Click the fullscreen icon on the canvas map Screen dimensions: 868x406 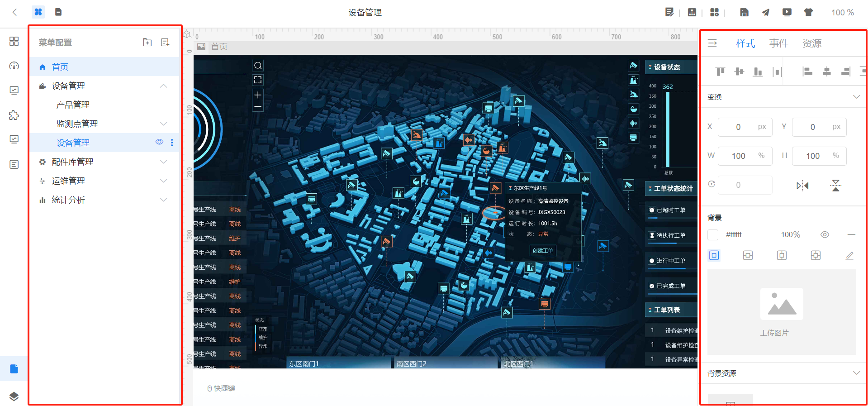[258, 80]
